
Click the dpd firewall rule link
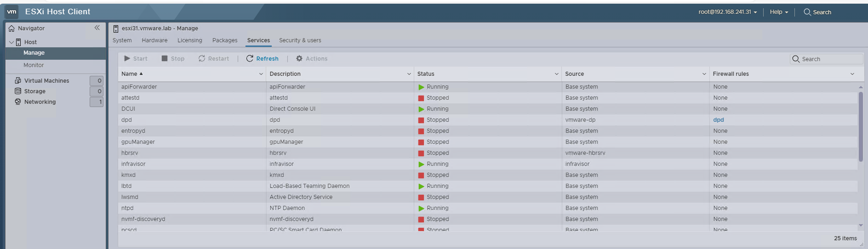coord(719,120)
